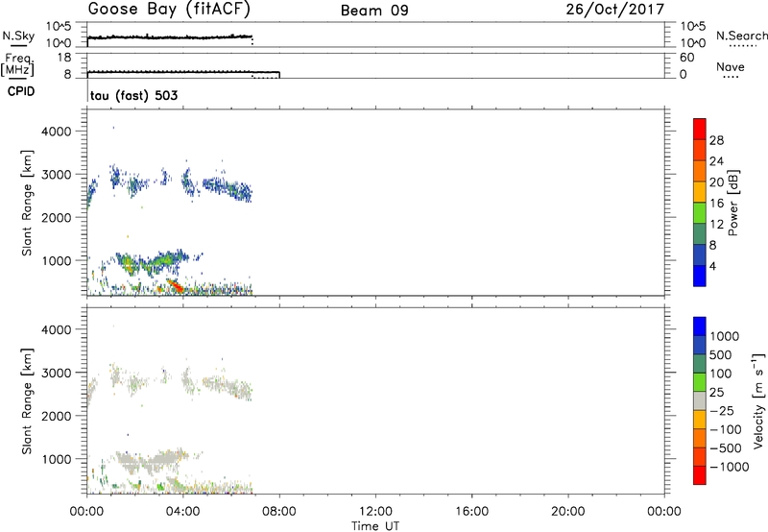Click the green 25–100 Velocity colorbar segment

[x=700, y=382]
